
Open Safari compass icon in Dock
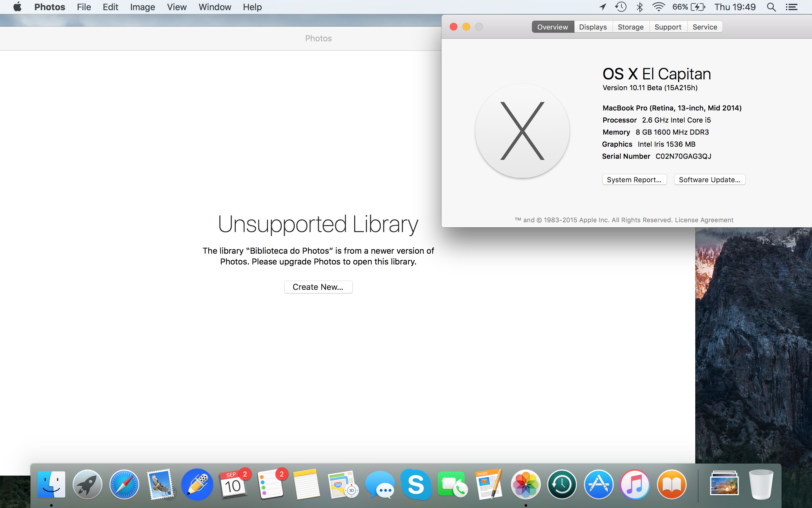(x=124, y=485)
